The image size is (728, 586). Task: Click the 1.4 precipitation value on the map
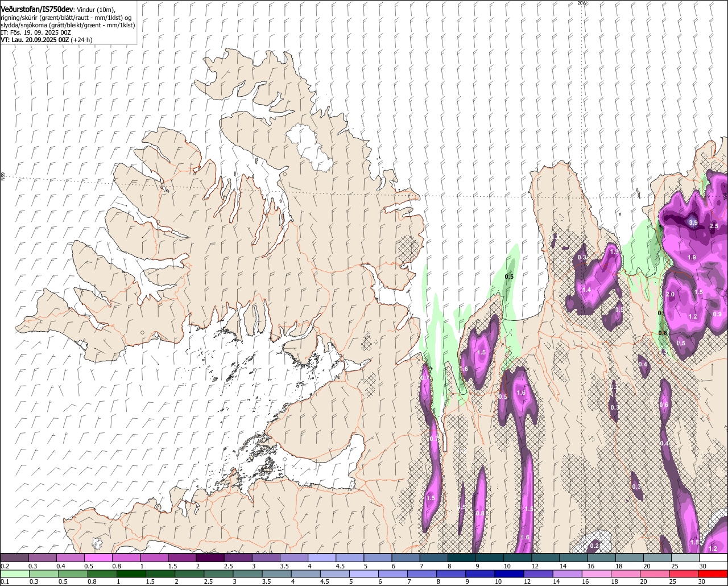pyautogui.click(x=586, y=290)
